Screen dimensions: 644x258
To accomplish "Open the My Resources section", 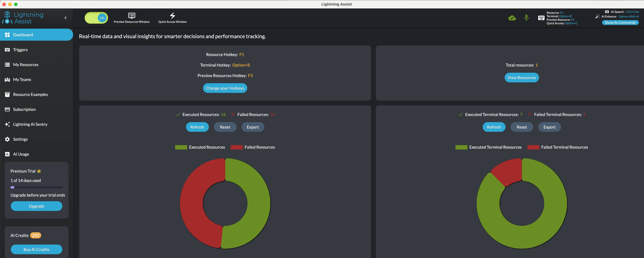I will [x=25, y=65].
